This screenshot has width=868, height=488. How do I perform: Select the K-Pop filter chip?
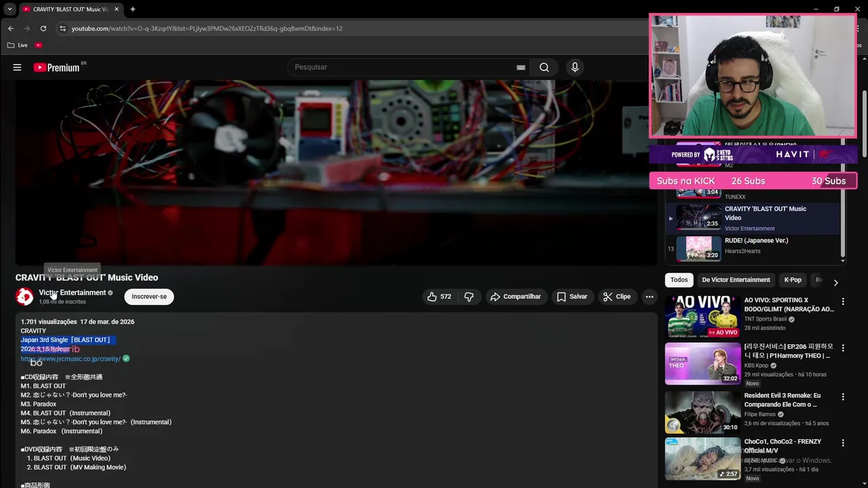pyautogui.click(x=793, y=280)
